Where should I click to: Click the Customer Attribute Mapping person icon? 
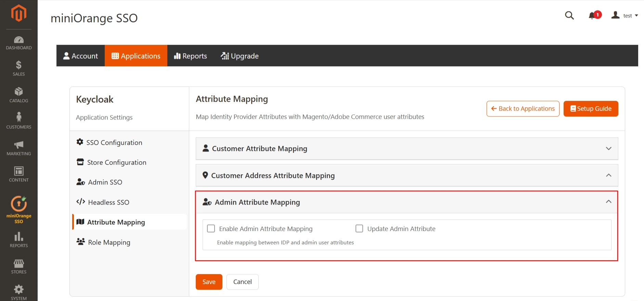[206, 148]
